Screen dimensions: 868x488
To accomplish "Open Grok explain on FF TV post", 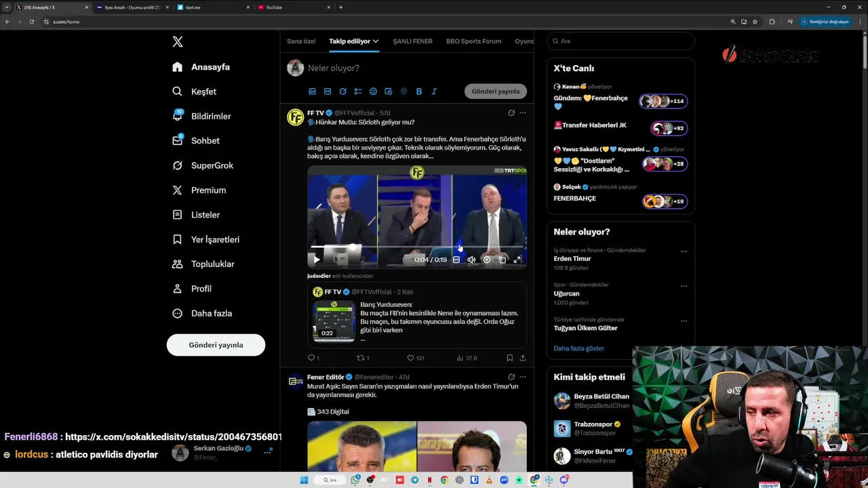I will tap(511, 113).
